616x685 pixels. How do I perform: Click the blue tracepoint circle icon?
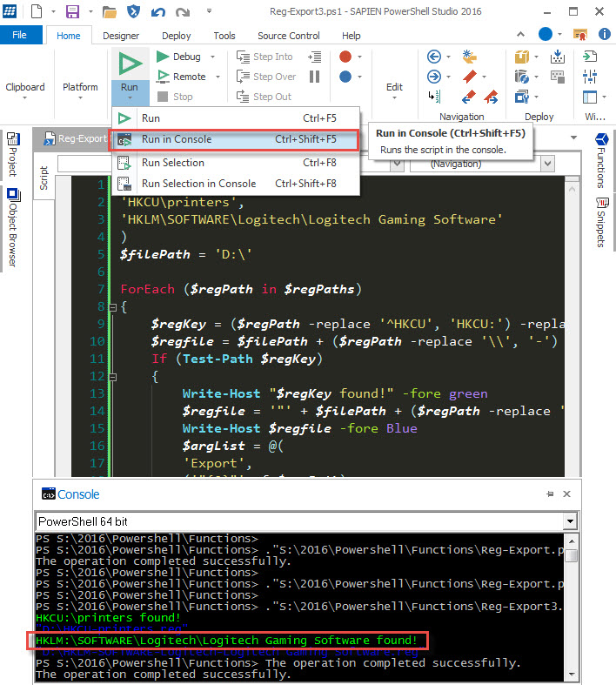click(345, 77)
